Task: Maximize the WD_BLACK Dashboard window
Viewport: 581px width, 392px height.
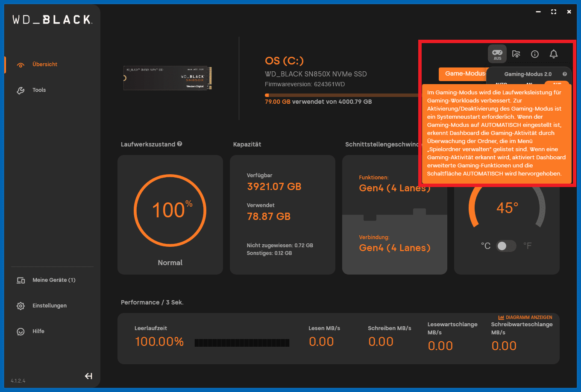Action: 554,12
